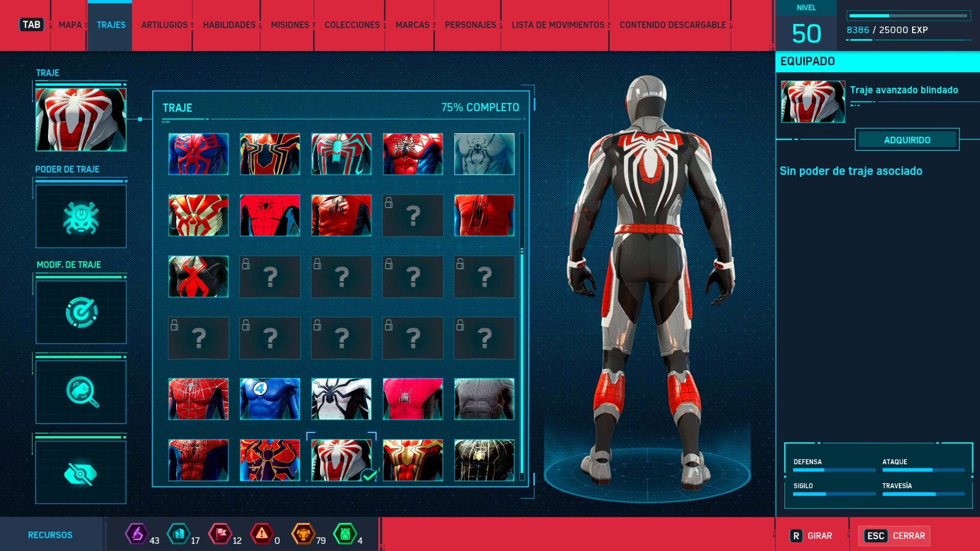The height and width of the screenshot is (551, 980).
Task: Select the equipped suit with green checkmark
Action: pos(341,460)
